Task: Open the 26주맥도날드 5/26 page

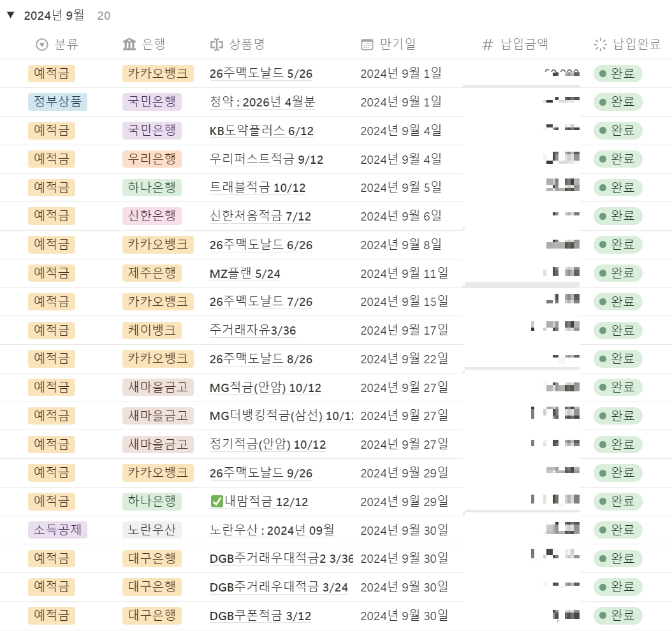Action: pyautogui.click(x=261, y=74)
